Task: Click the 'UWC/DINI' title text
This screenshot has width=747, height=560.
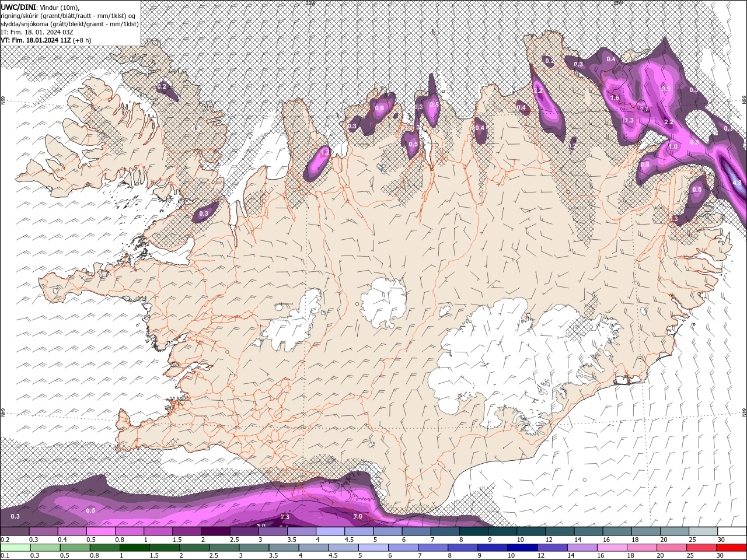Action: [18, 6]
